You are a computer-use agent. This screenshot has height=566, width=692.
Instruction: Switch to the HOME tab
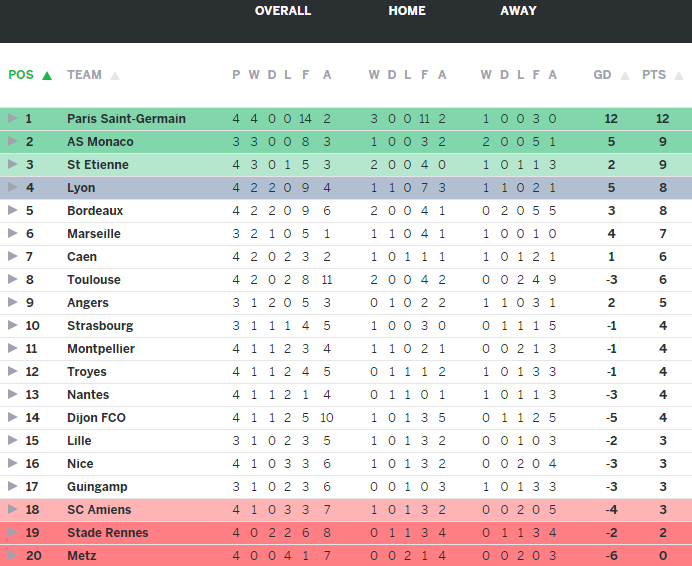click(x=407, y=11)
